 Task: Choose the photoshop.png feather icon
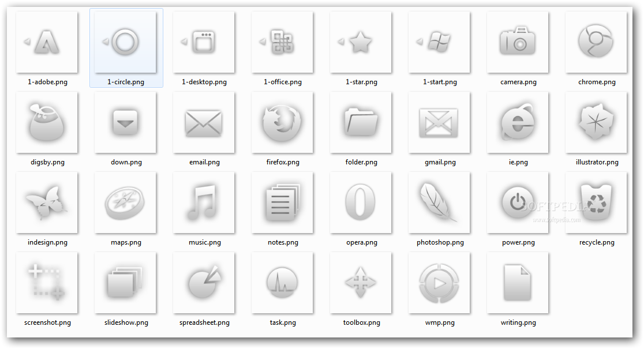tap(439, 202)
